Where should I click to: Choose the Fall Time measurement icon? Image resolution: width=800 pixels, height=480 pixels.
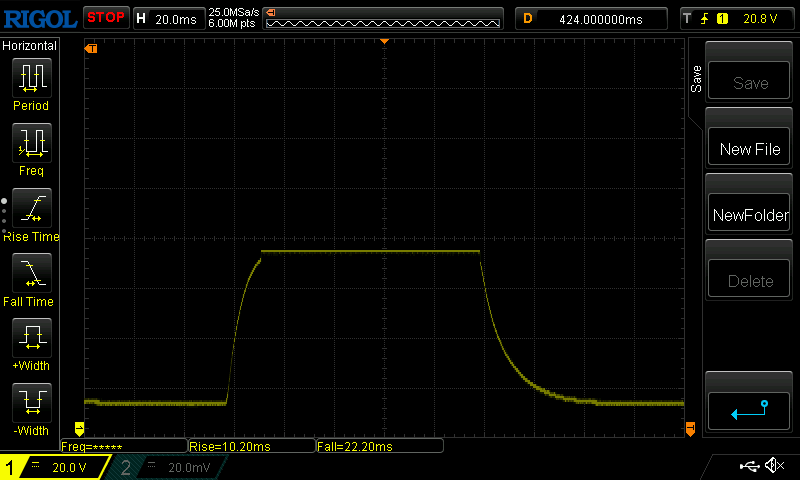point(31,273)
